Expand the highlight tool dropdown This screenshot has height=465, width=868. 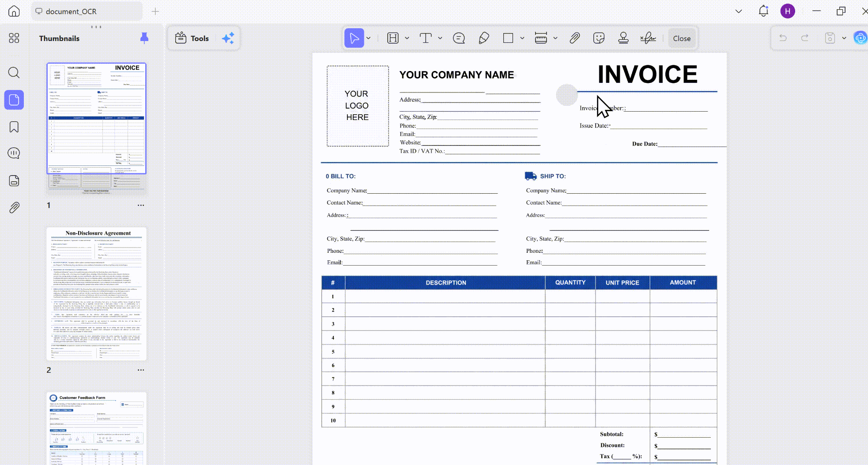407,38
